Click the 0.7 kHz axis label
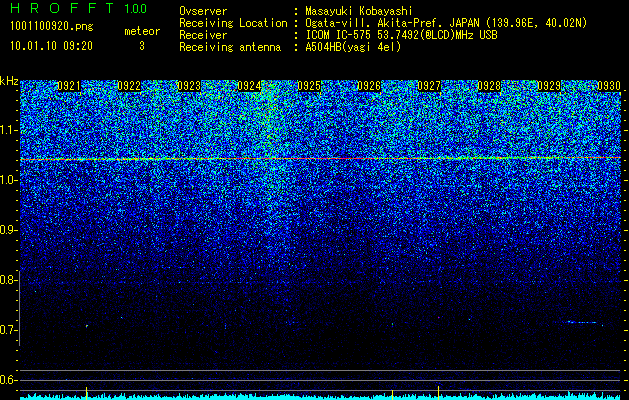The width and height of the screenshot is (629, 400). [8, 330]
